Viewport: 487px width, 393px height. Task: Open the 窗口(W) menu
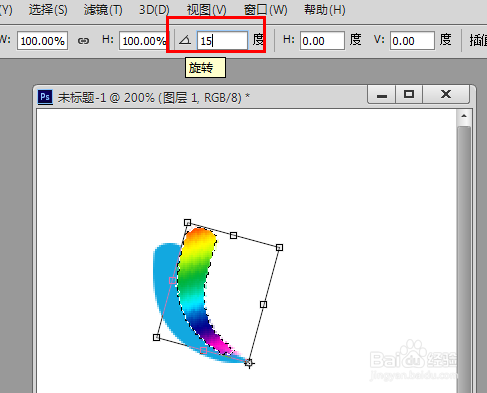click(265, 10)
